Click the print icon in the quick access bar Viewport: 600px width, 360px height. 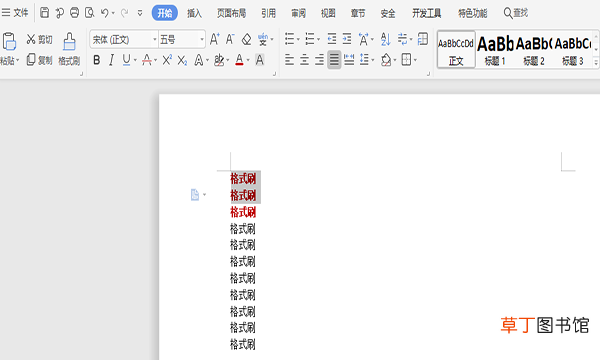coord(74,13)
